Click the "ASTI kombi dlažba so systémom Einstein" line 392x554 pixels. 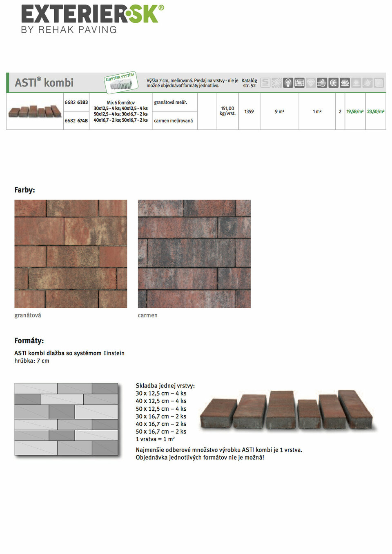click(69, 353)
